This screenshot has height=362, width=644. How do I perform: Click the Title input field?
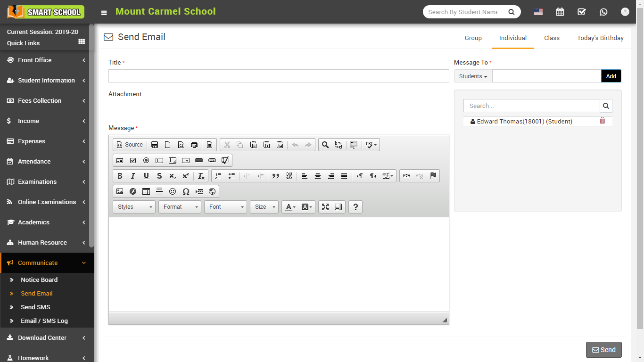(x=279, y=76)
